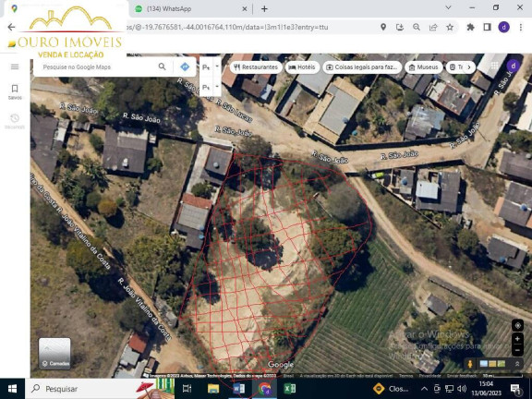Open the Recentes history panel
Screen dimensions: 532x399
click(15, 122)
